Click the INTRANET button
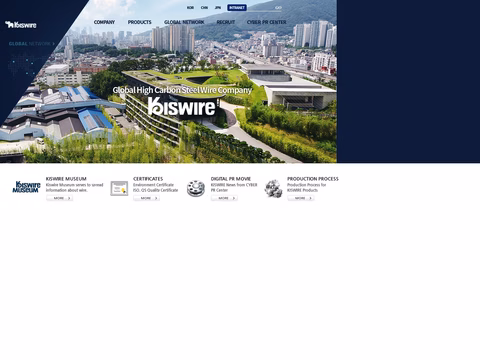Image resolution: width=480 pixels, height=360 pixels. tap(237, 8)
